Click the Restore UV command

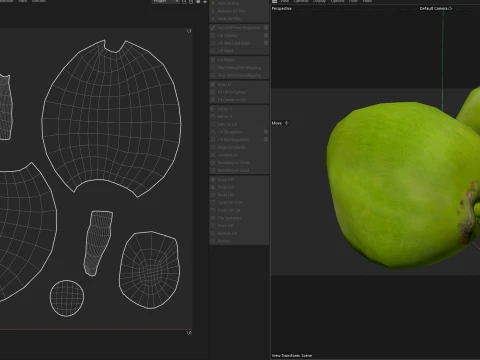[x=239, y=233]
